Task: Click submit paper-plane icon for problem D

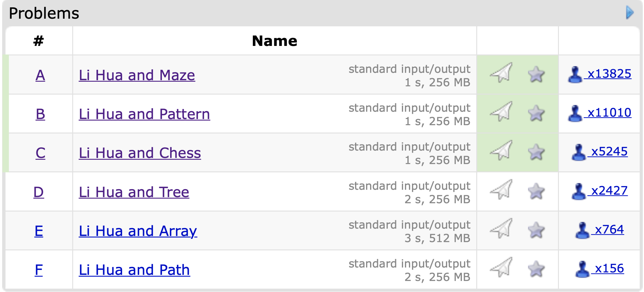Action: pos(501,189)
